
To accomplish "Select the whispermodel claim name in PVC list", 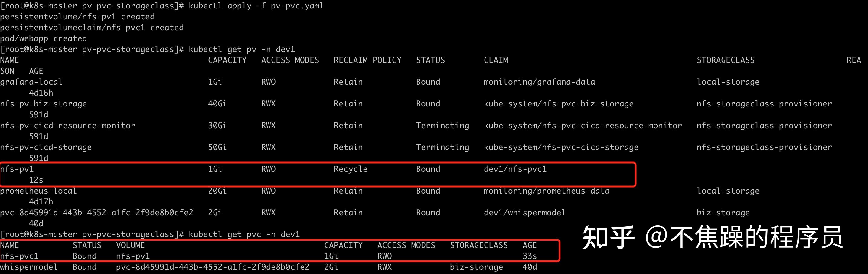I will [x=29, y=267].
